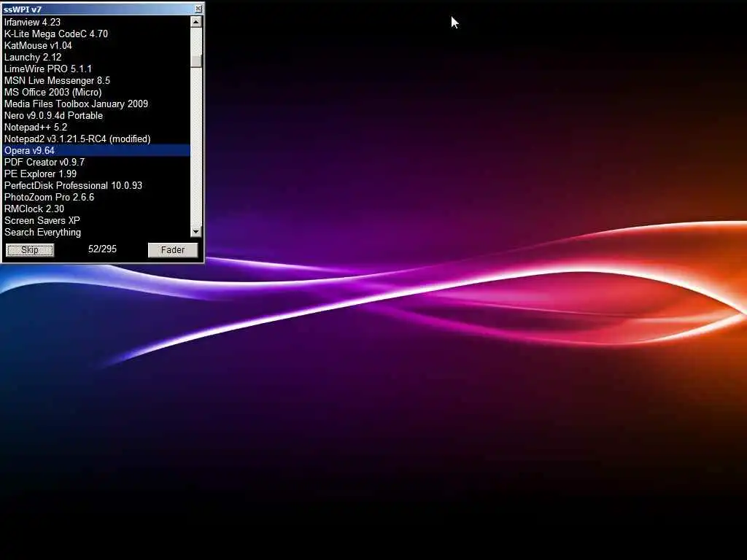The height and width of the screenshot is (560, 747).
Task: Click the RMClock 2.30 entry
Action: pos(97,209)
